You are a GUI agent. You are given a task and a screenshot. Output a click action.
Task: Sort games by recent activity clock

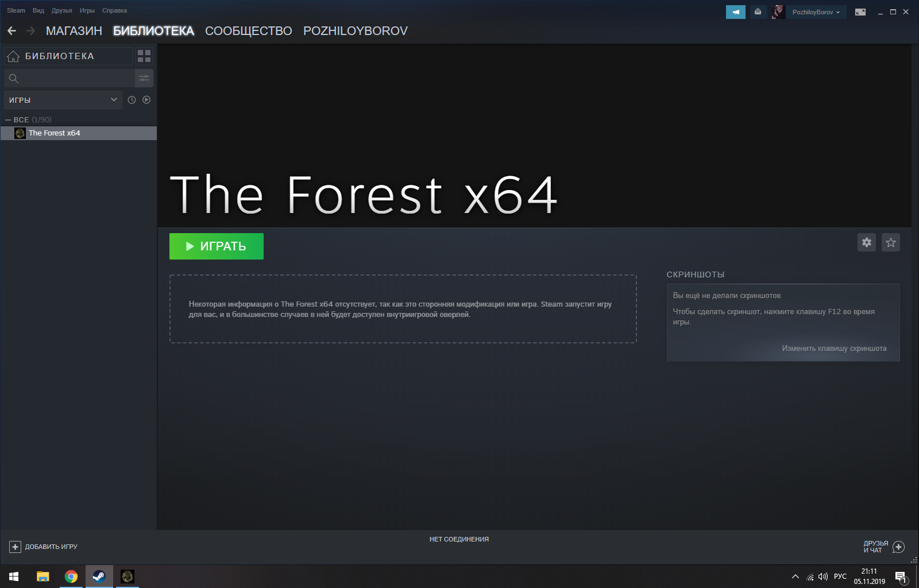coord(132,100)
